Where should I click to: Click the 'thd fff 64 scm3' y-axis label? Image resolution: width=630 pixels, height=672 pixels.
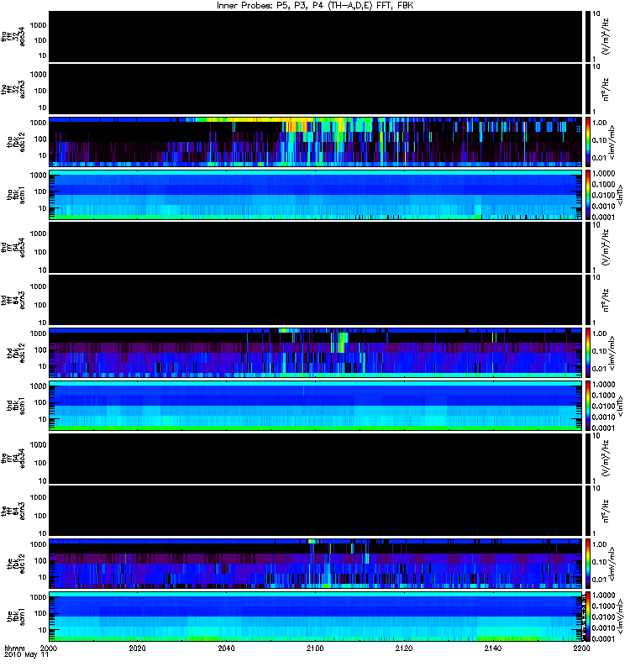(x=13, y=300)
